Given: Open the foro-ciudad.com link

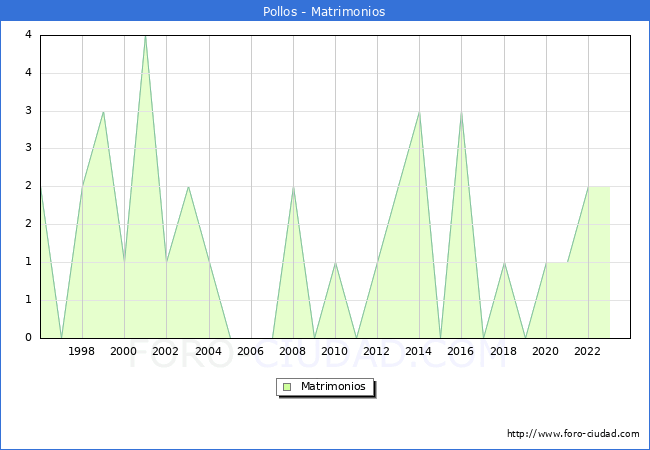Looking at the screenshot, I should (x=573, y=434).
